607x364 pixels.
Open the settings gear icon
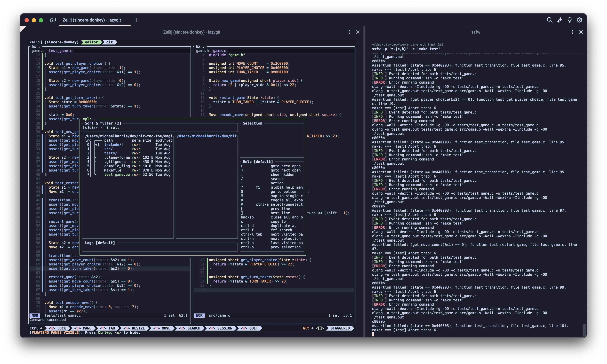[580, 20]
